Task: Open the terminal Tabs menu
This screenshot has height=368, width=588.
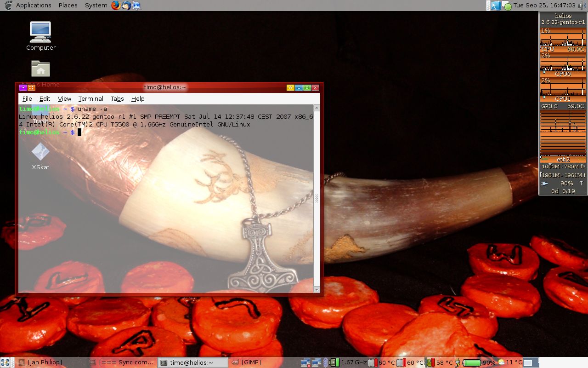Action: pyautogui.click(x=117, y=98)
